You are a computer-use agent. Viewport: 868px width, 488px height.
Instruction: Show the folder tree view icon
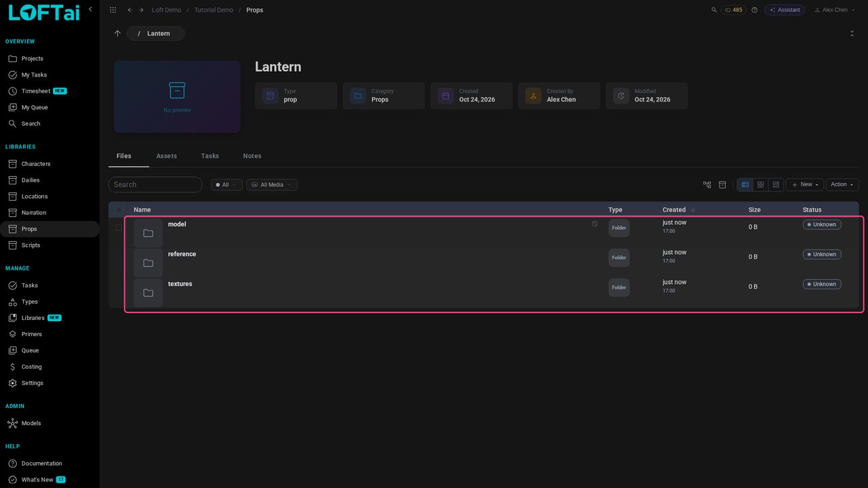click(x=707, y=184)
